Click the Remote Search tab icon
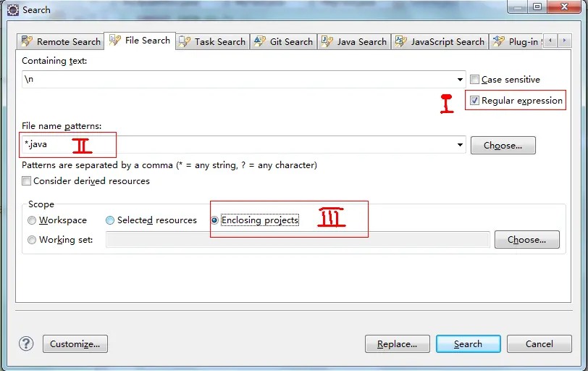This screenshot has width=588, height=371. point(28,42)
